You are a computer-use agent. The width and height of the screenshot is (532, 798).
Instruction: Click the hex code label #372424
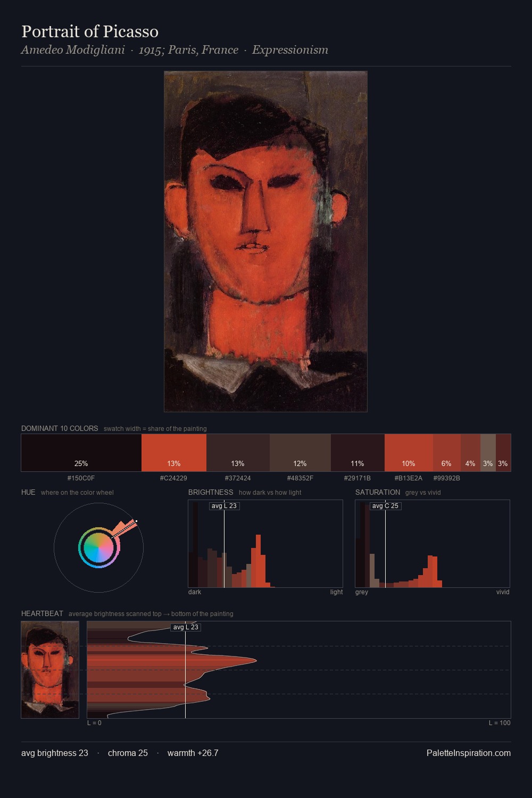point(238,478)
